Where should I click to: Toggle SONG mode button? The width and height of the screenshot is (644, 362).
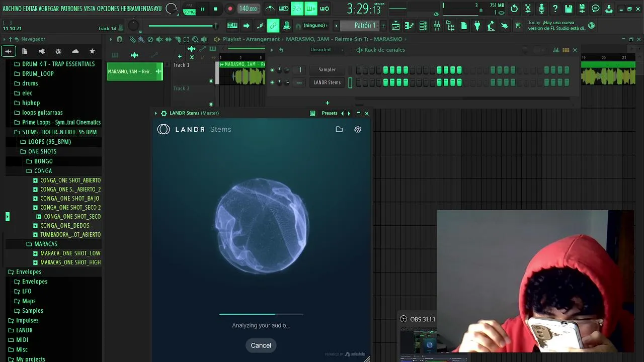point(189,12)
